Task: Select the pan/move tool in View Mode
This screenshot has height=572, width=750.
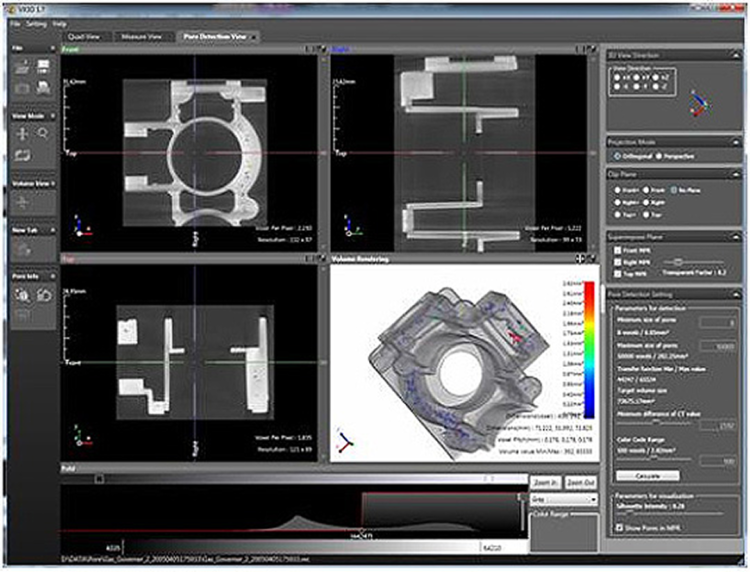Action: pos(22,133)
